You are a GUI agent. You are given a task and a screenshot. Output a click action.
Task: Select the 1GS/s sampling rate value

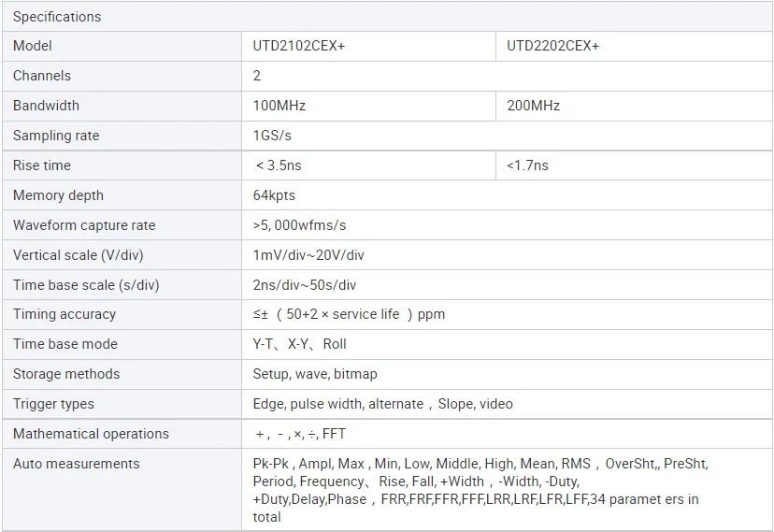pyautogui.click(x=273, y=136)
